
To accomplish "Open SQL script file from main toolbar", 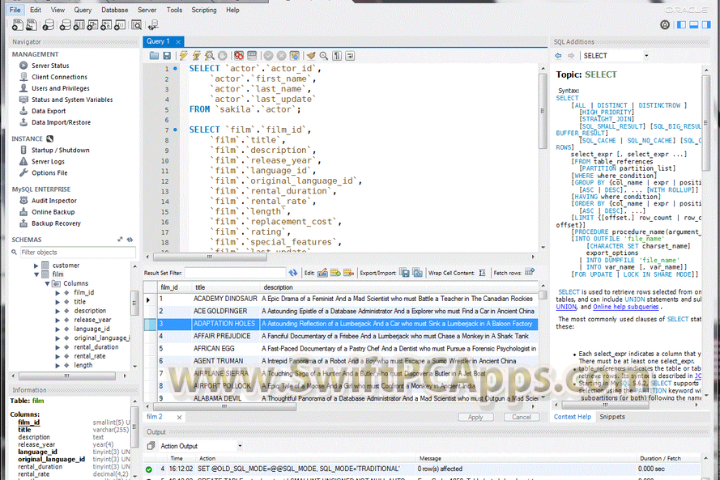I will [x=32, y=25].
